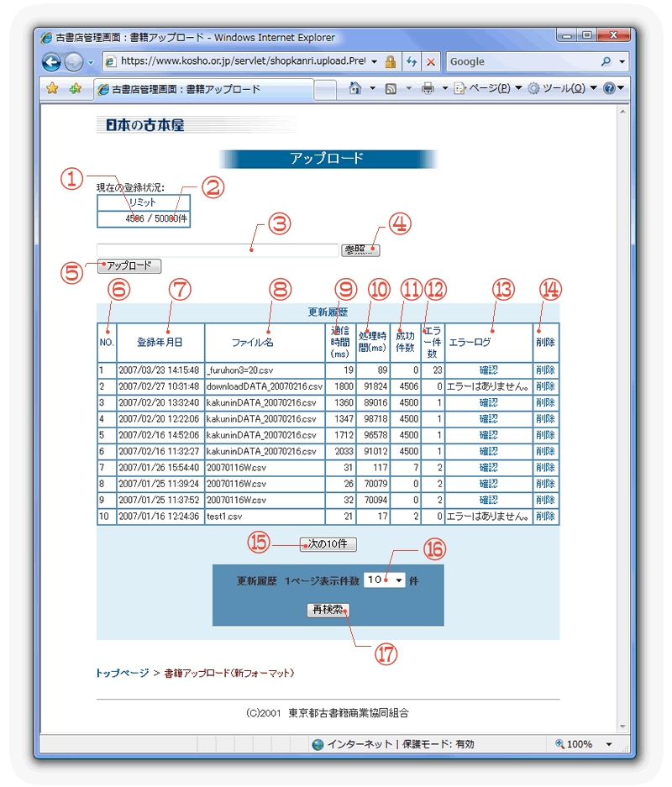Click the security lock icon
The height and width of the screenshot is (787, 672).
coord(390,62)
